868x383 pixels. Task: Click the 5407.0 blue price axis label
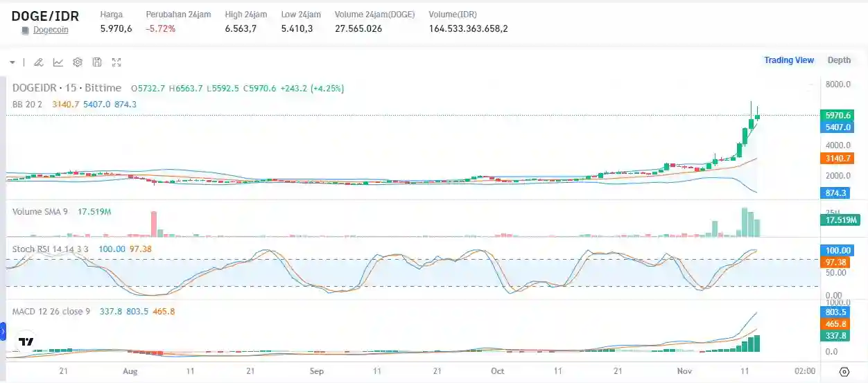tap(837, 127)
